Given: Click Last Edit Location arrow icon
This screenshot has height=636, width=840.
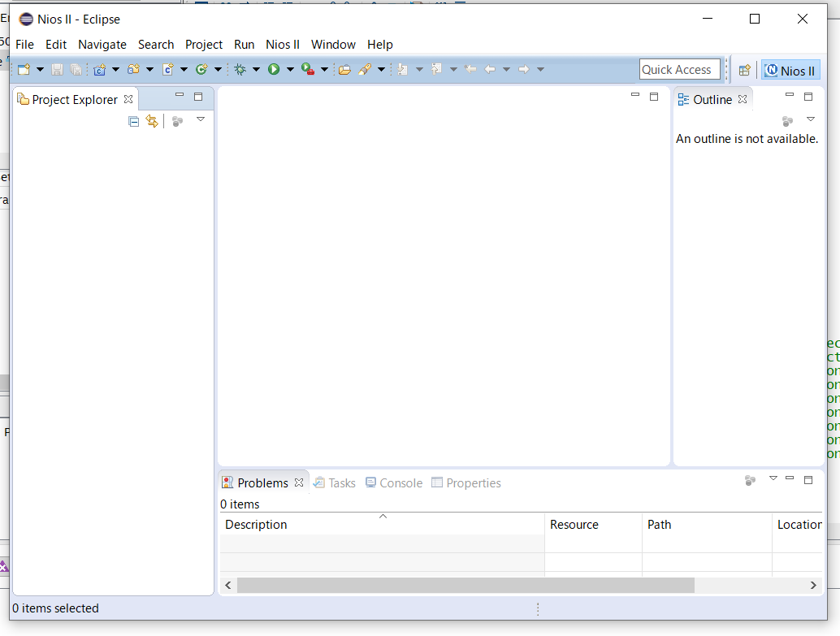Looking at the screenshot, I should 470,69.
